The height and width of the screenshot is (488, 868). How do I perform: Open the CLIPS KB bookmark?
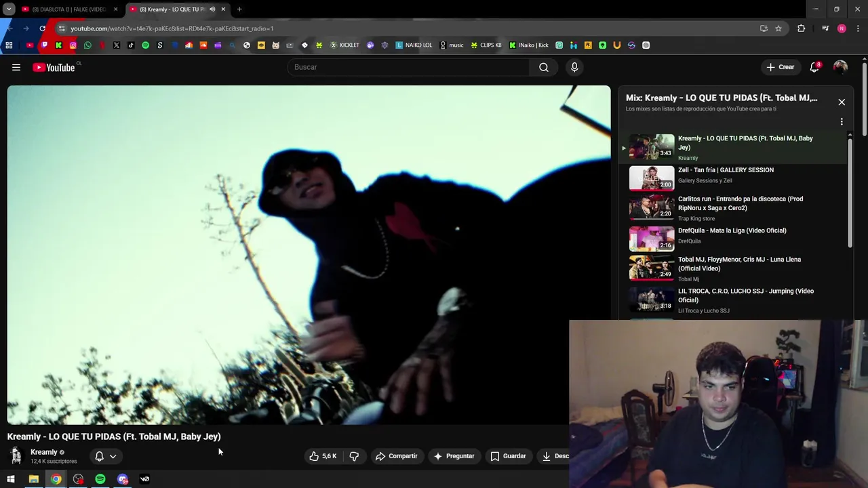(x=486, y=45)
